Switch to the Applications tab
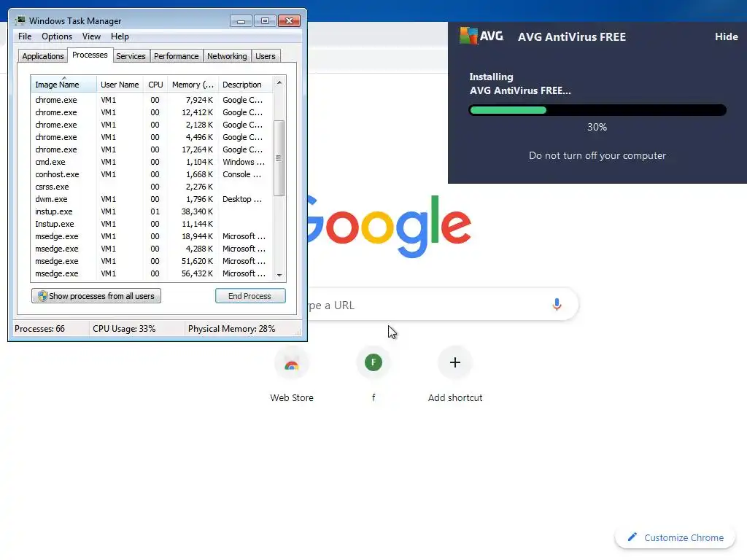The image size is (747, 560). click(x=43, y=56)
